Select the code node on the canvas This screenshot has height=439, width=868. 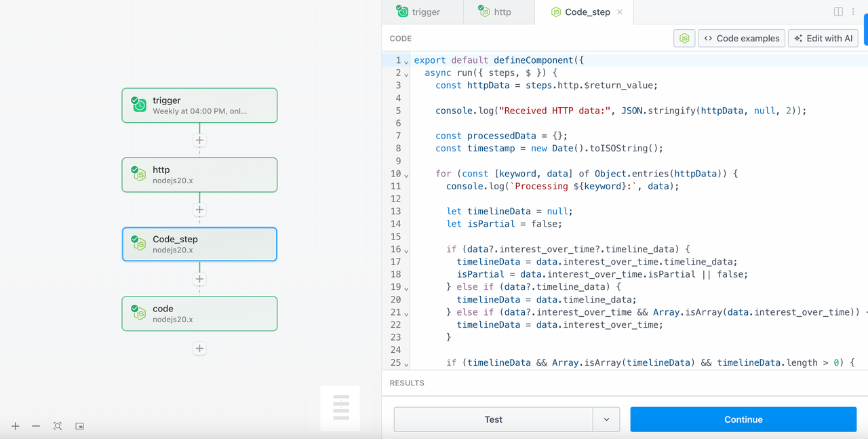coord(199,313)
